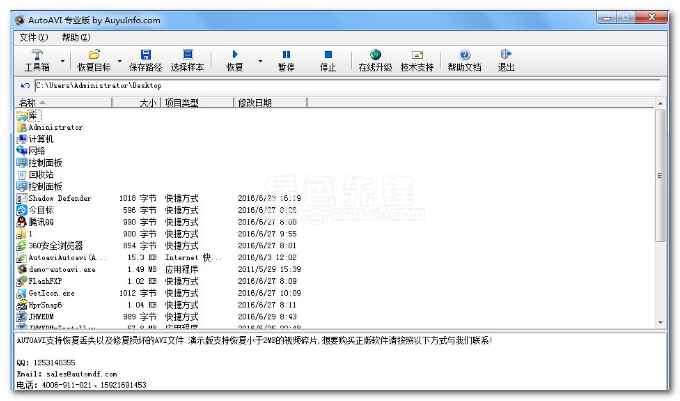Open the 恢复目标 dropdown arrow

pos(120,61)
